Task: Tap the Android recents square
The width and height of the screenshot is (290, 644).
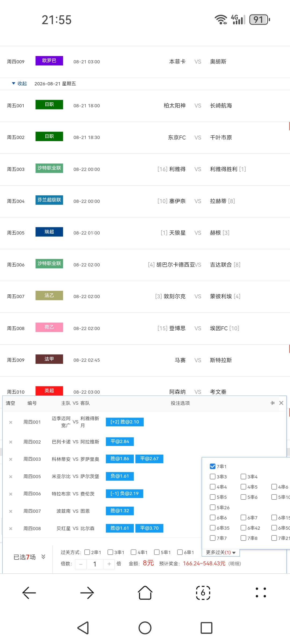Action: (206, 628)
